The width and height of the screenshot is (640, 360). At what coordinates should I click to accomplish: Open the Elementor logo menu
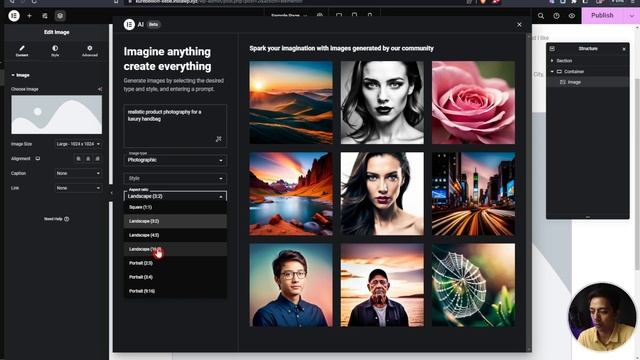pos(14,16)
